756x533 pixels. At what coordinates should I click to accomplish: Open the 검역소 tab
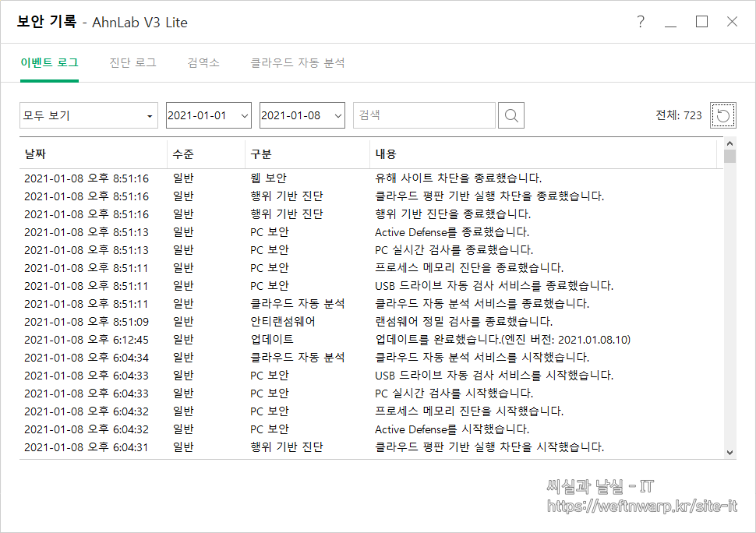click(203, 62)
